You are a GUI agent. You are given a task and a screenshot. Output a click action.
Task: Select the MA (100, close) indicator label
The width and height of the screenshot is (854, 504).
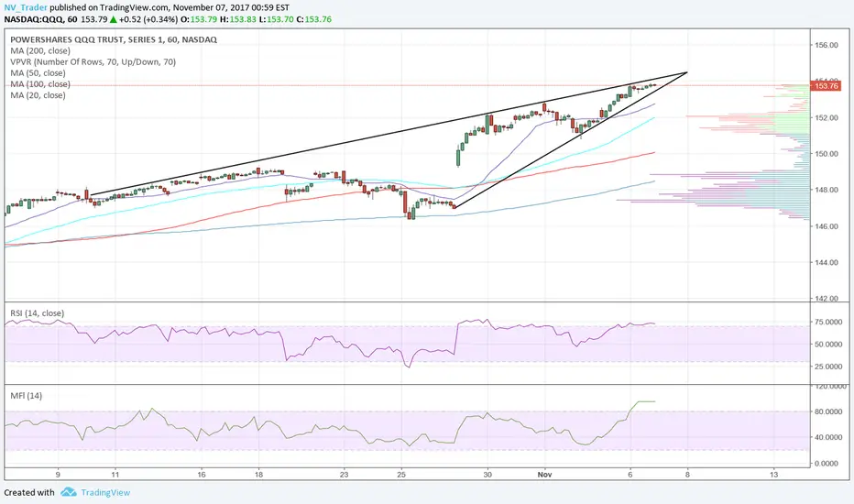click(40, 84)
